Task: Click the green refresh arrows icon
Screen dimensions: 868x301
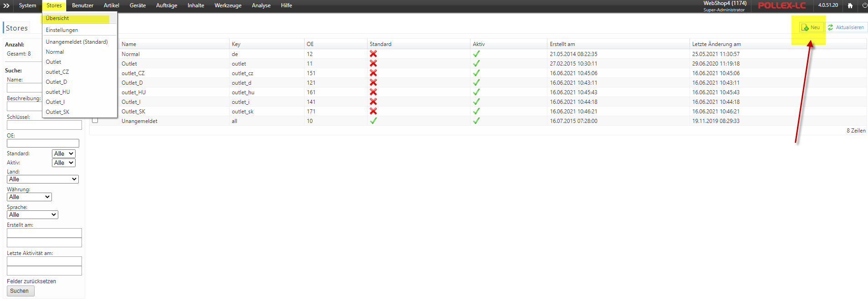Action: tap(831, 28)
